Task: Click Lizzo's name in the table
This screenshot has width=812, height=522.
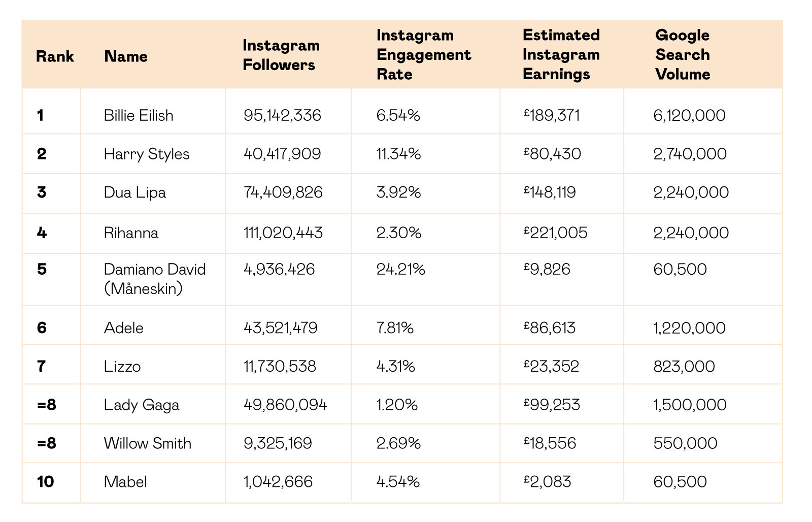Action: click(122, 366)
